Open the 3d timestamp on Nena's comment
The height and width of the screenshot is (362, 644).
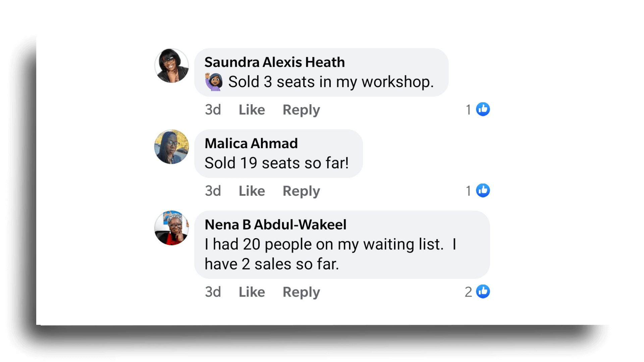(x=213, y=292)
